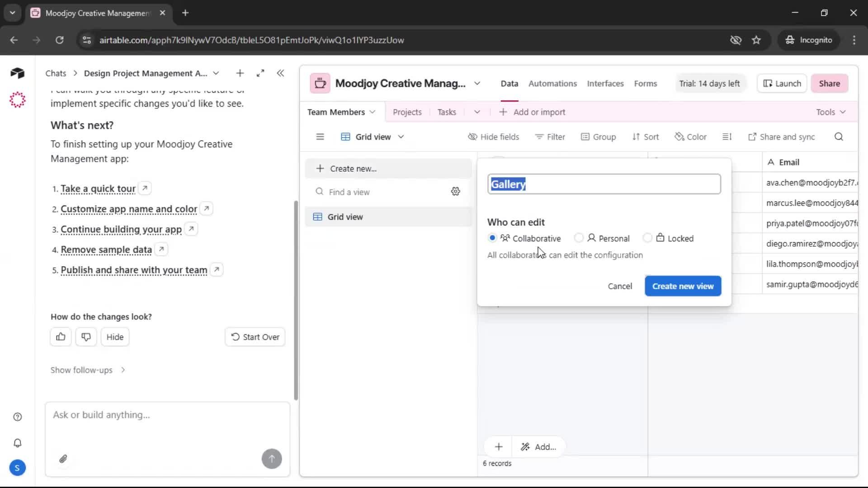Click Find a view search field
This screenshot has width=868, height=488.
[380, 192]
